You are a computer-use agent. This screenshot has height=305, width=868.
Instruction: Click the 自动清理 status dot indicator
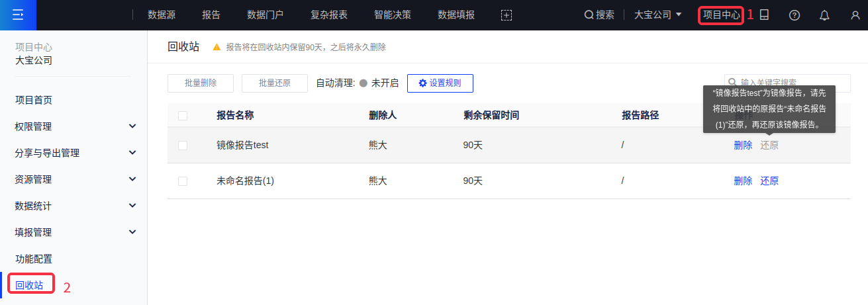(x=363, y=83)
